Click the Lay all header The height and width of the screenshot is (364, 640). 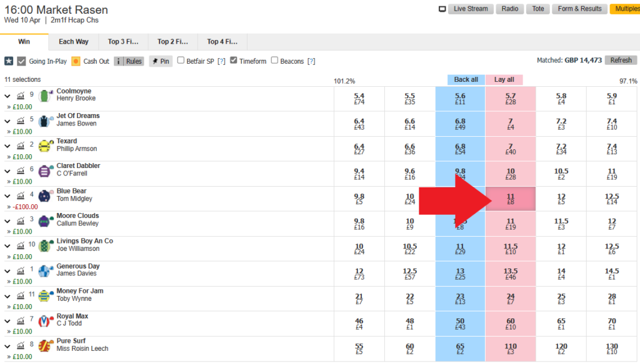coord(504,79)
